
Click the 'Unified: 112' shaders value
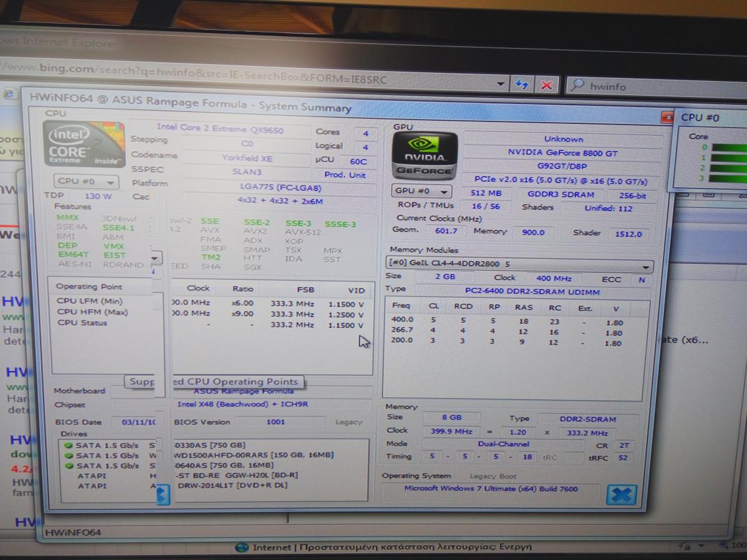[608, 208]
